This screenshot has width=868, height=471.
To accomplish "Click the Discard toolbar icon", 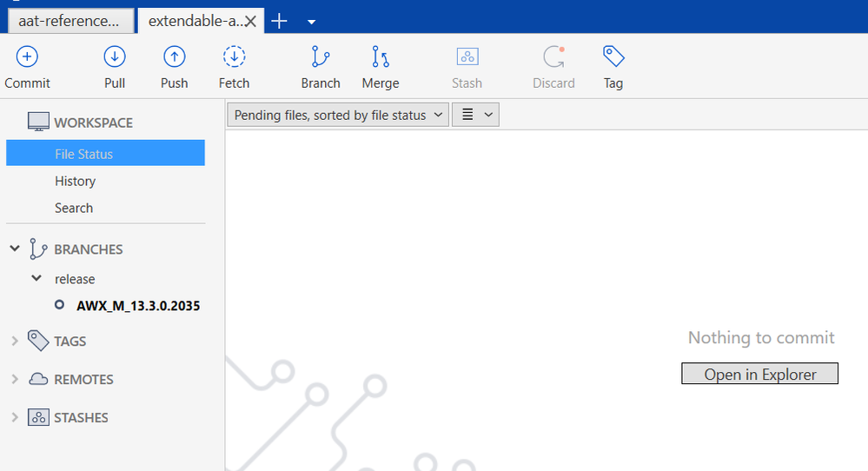I will (553, 56).
